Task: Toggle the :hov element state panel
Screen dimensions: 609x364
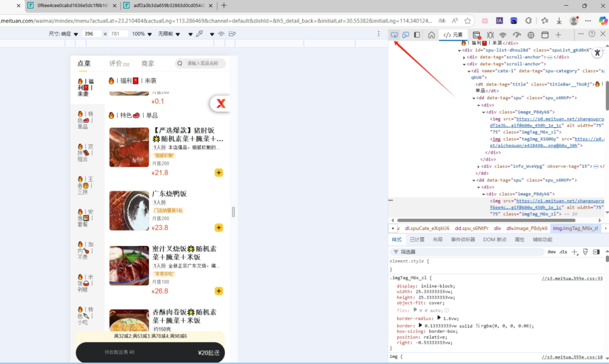Action: tap(551, 252)
